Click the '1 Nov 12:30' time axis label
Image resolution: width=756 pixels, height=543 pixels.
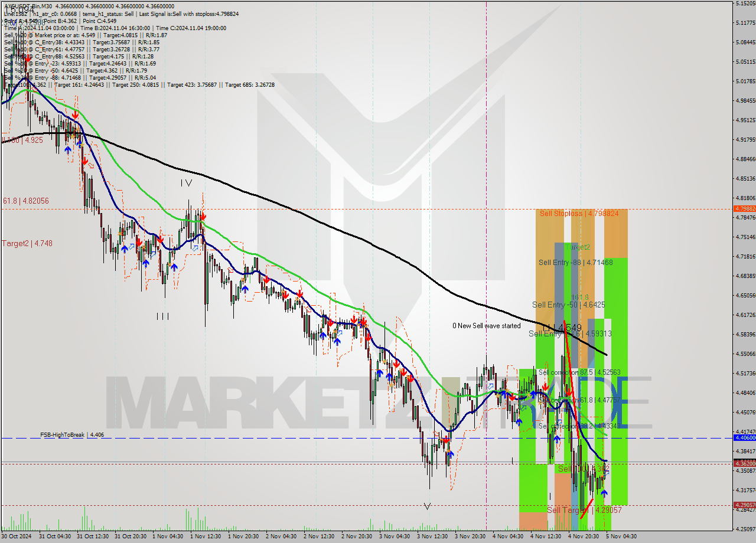(205, 537)
